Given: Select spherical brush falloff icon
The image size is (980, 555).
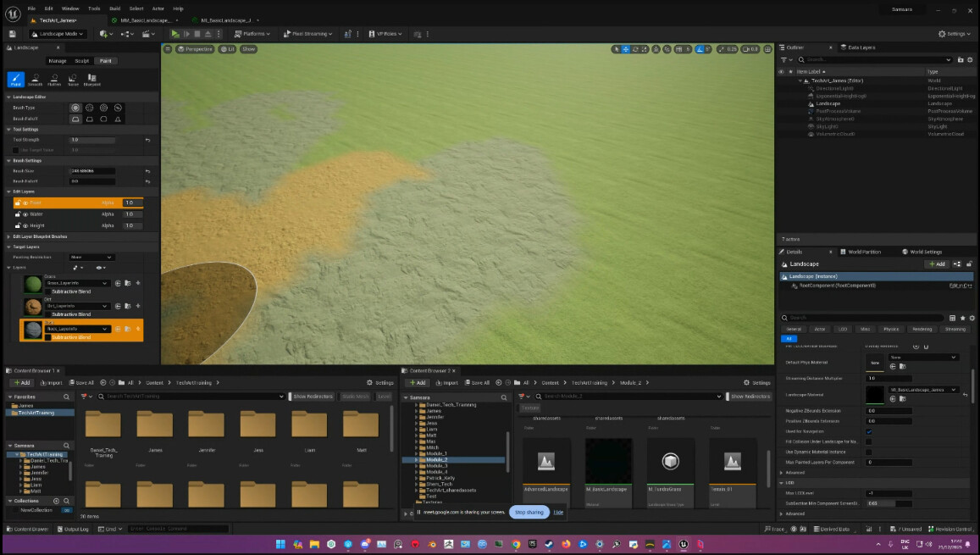Looking at the screenshot, I should pos(103,119).
